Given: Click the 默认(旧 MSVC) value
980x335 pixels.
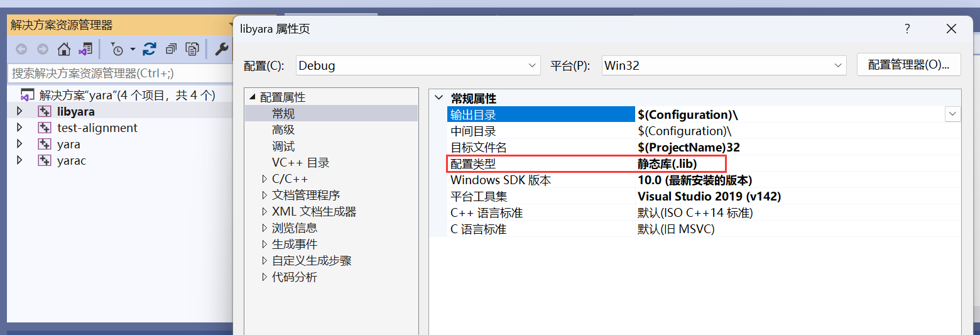Looking at the screenshot, I should tap(676, 229).
